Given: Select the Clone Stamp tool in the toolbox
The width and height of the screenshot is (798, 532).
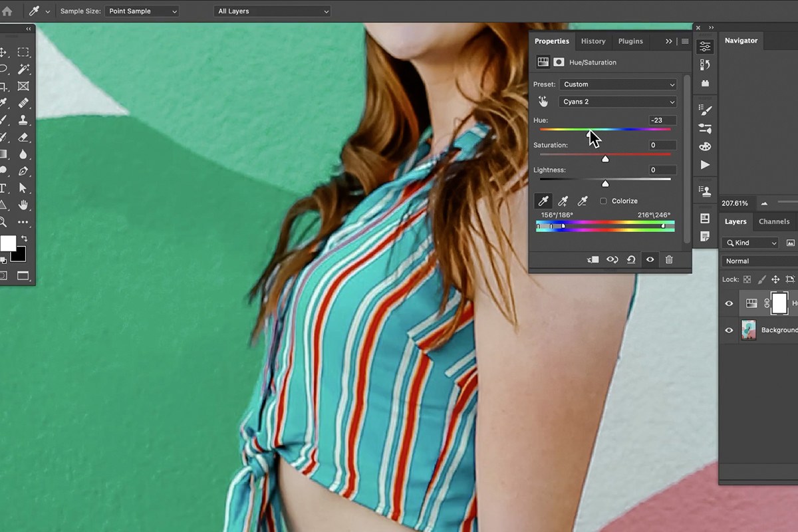Looking at the screenshot, I should (x=23, y=120).
